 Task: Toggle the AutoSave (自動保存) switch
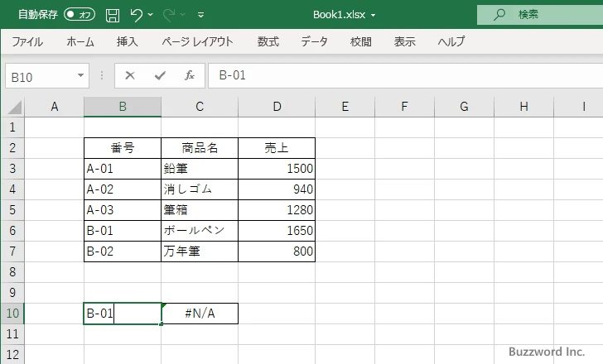pos(80,15)
